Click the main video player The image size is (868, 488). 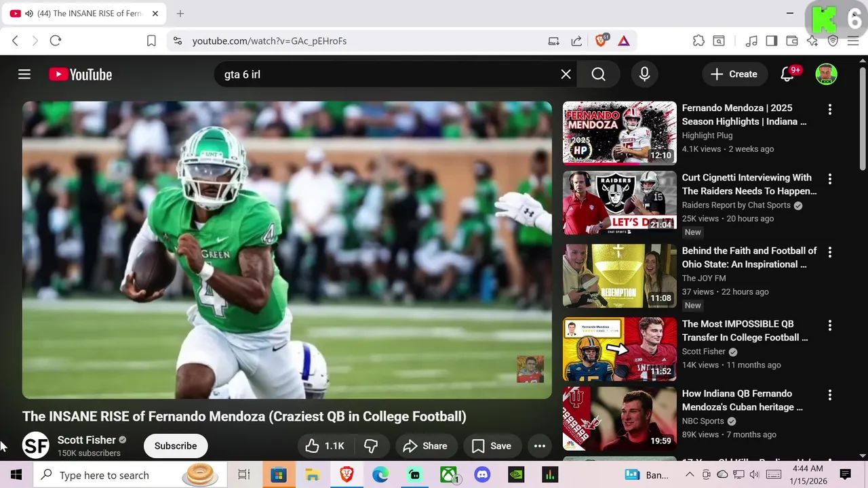click(x=287, y=250)
